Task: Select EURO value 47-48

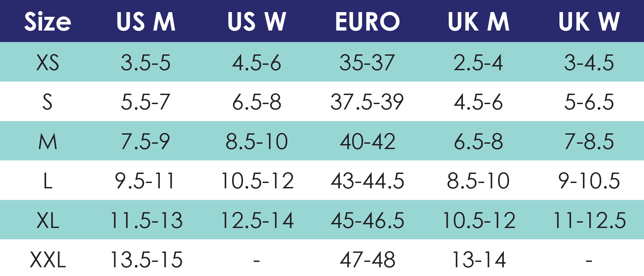Action: click(368, 260)
